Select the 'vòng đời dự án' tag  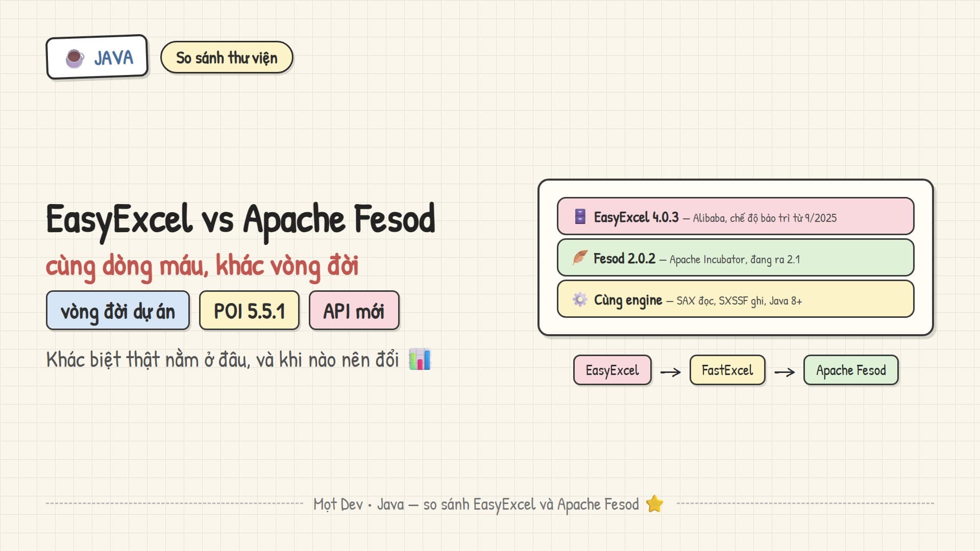click(118, 311)
